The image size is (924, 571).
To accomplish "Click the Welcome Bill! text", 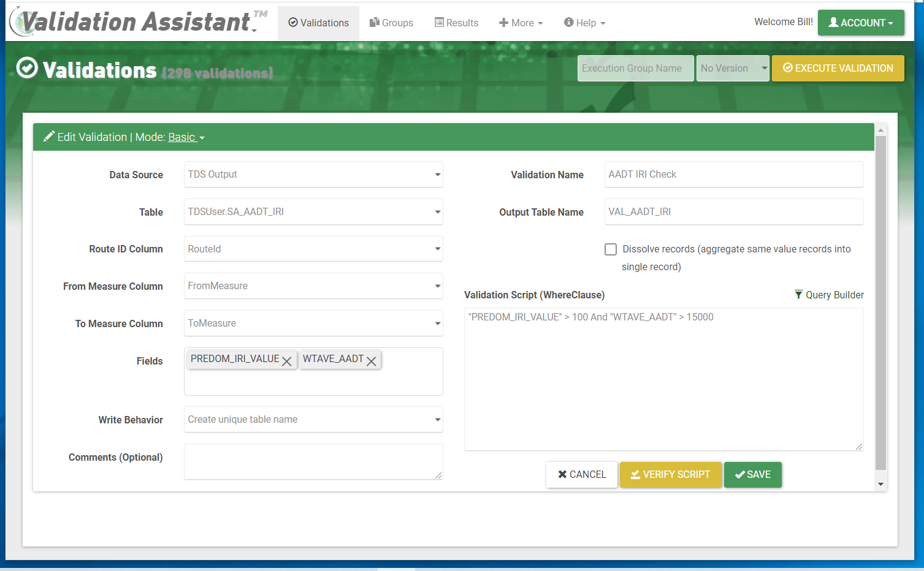I will (x=784, y=22).
